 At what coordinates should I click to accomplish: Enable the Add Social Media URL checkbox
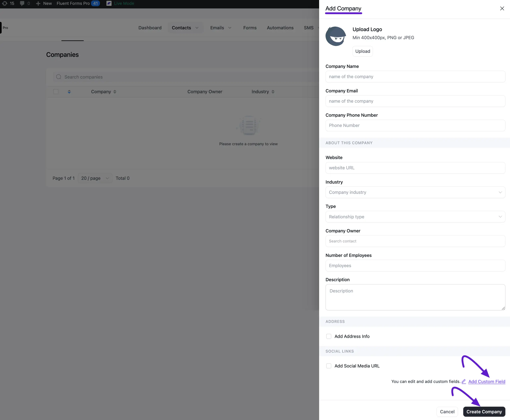click(329, 366)
